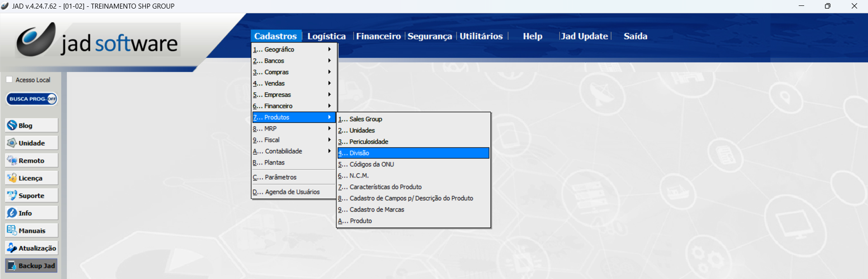The height and width of the screenshot is (279, 868).
Task: Click the Backup Jad icon
Action: [x=12, y=265]
